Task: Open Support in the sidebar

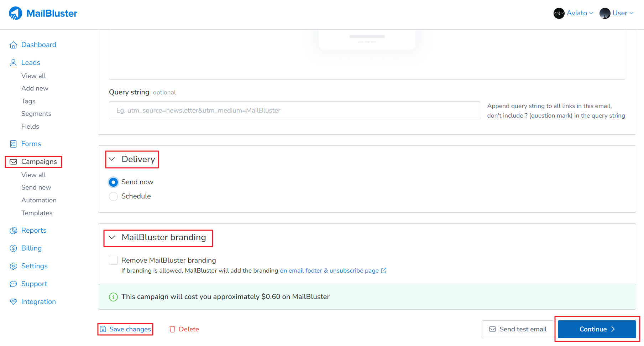Action: 34,284
